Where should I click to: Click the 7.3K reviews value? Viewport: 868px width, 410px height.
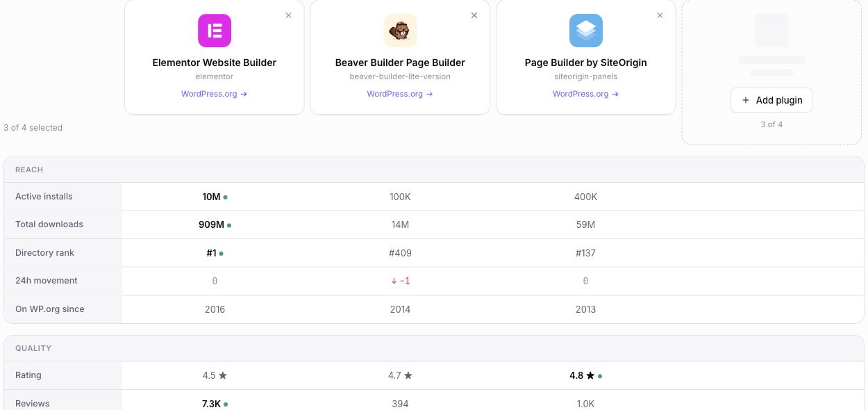tap(211, 404)
